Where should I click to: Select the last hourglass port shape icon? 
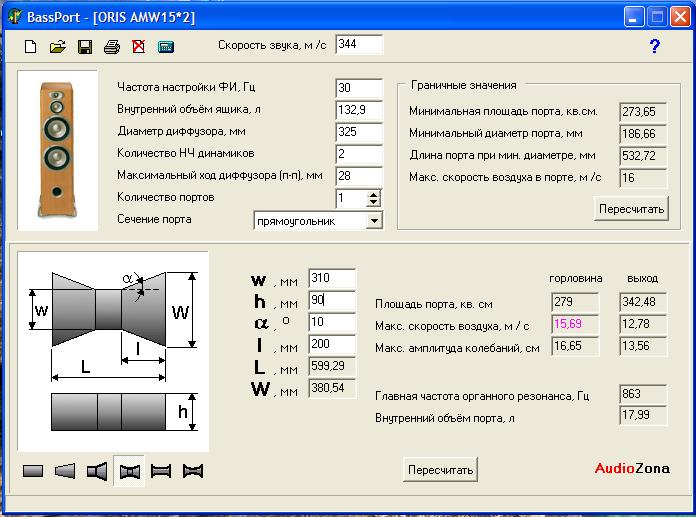pyautogui.click(x=193, y=471)
